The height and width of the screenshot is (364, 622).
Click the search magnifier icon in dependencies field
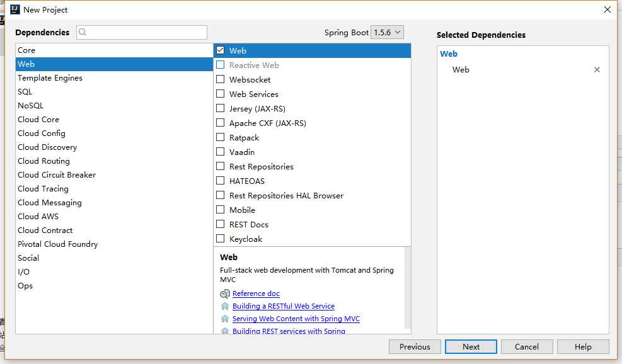[83, 32]
